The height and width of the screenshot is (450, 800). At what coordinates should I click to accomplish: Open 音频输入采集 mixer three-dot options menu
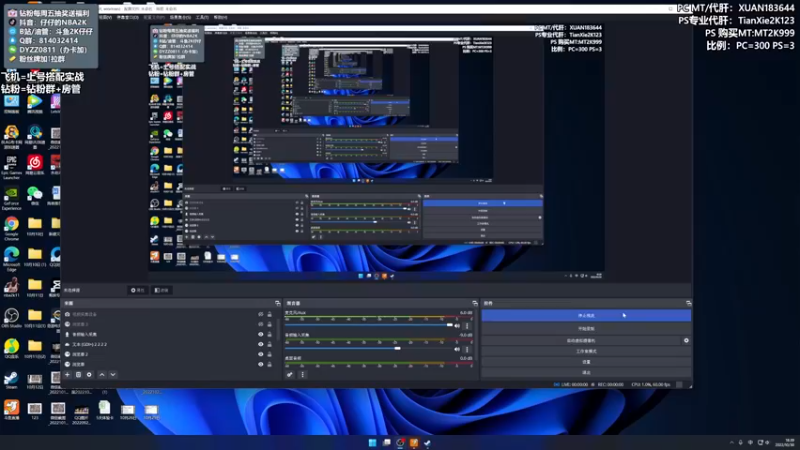(467, 349)
